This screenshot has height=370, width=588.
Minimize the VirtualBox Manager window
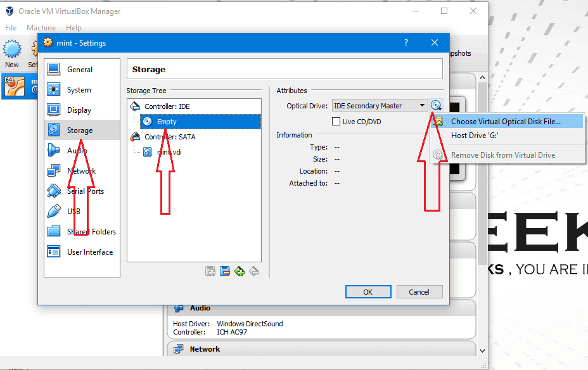coord(416,11)
